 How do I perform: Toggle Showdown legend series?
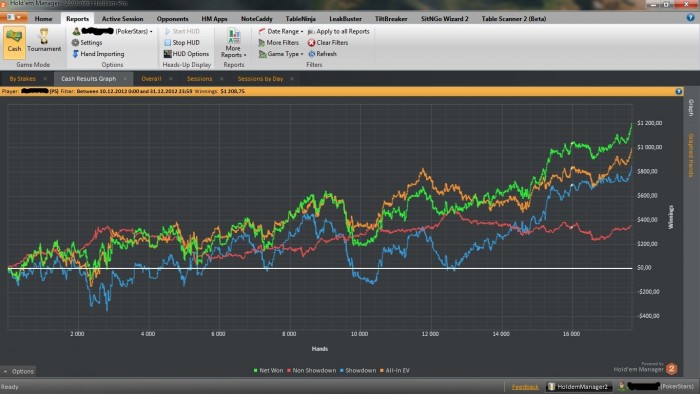(x=358, y=370)
